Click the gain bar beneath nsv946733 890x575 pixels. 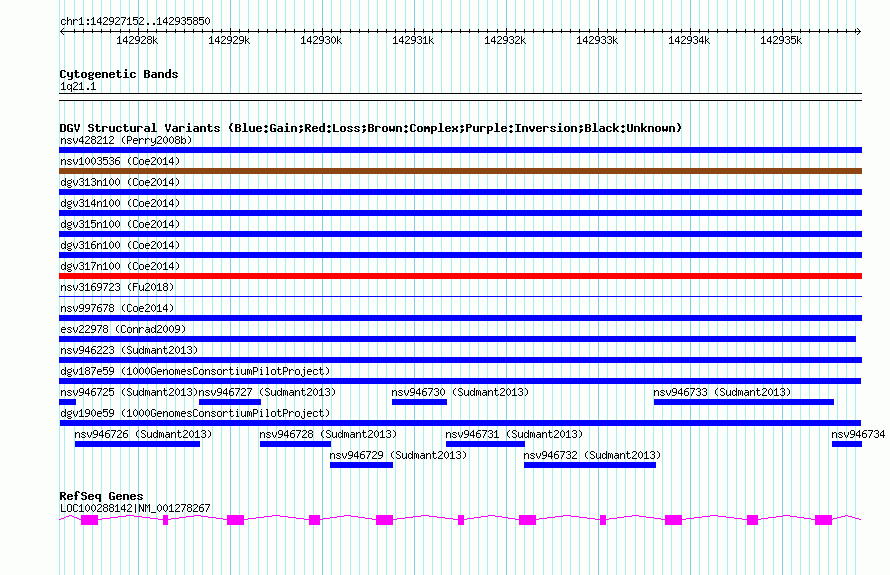(744, 402)
